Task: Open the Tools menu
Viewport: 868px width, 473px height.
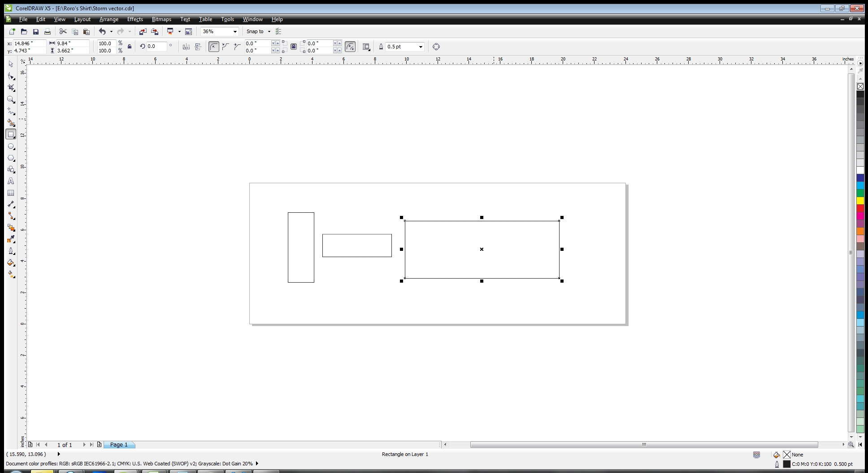Action: (x=227, y=19)
